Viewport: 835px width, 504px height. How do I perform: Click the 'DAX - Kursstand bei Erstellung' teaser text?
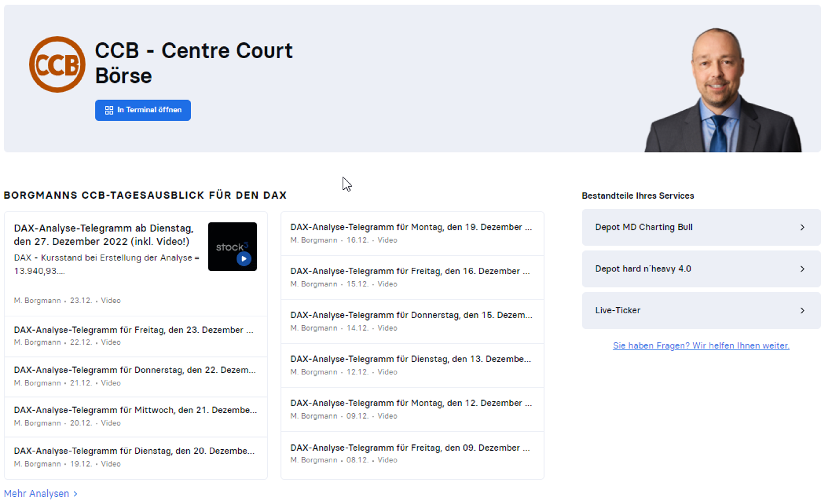pyautogui.click(x=106, y=264)
